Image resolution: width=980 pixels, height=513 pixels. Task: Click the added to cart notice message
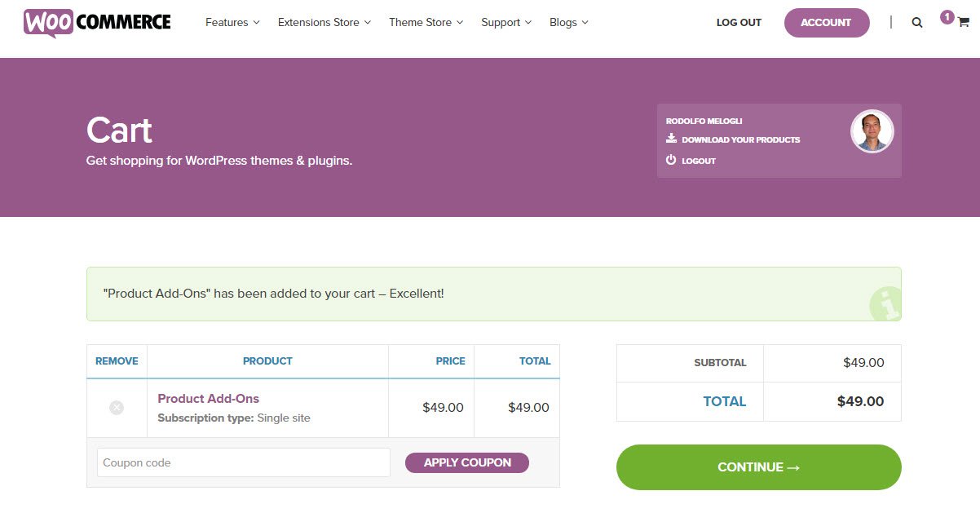[x=274, y=294]
